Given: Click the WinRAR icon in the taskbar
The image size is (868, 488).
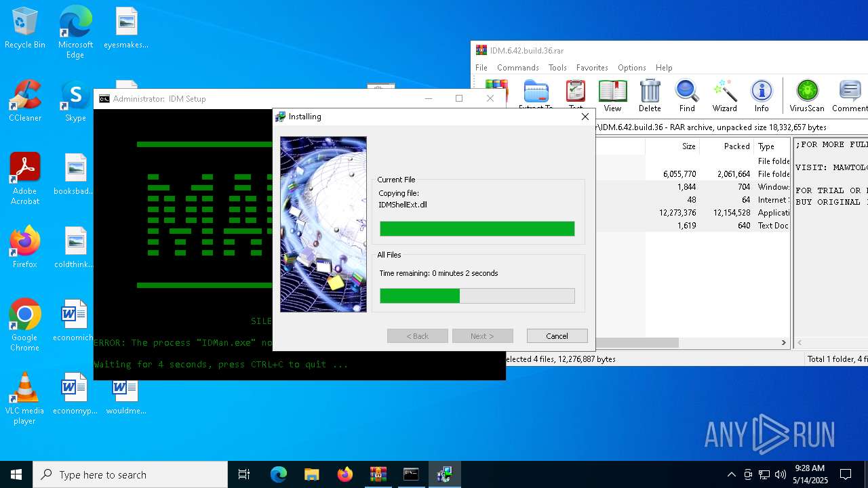Looking at the screenshot, I should pyautogui.click(x=378, y=474).
